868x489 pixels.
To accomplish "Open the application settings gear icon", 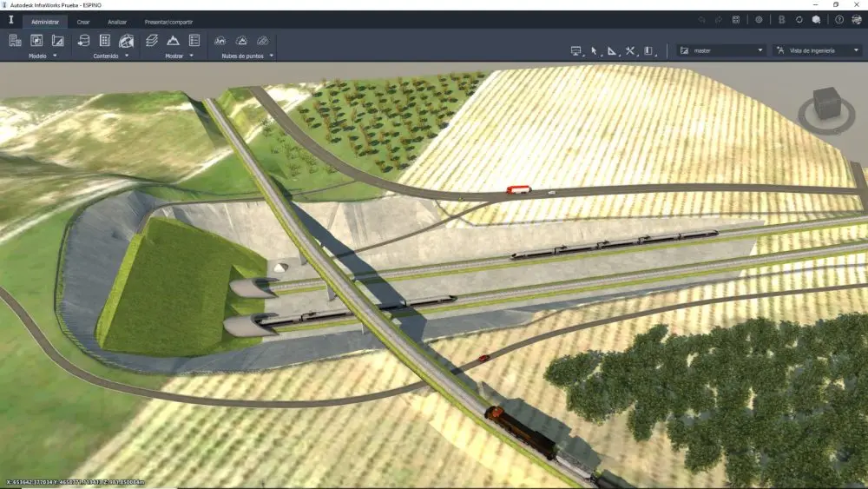I will (x=759, y=19).
